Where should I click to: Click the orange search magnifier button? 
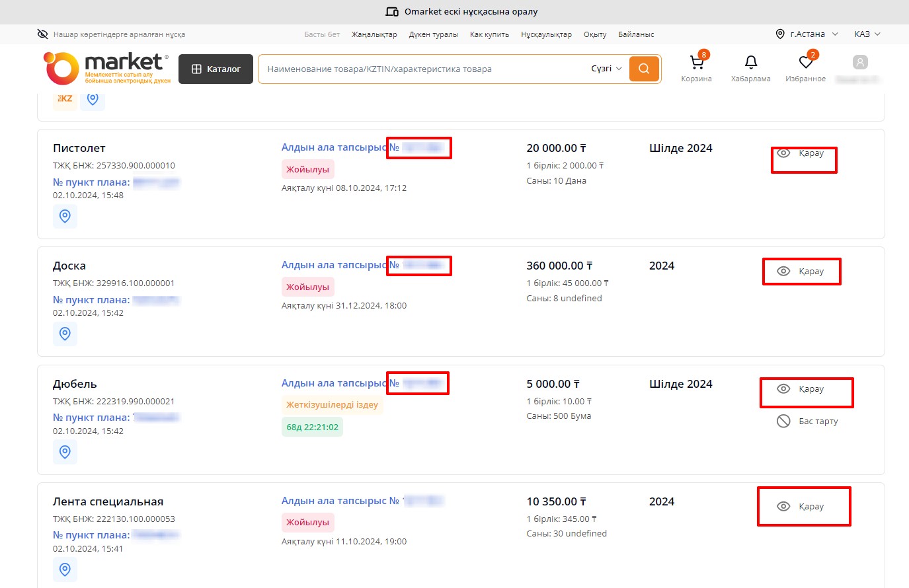coord(643,69)
